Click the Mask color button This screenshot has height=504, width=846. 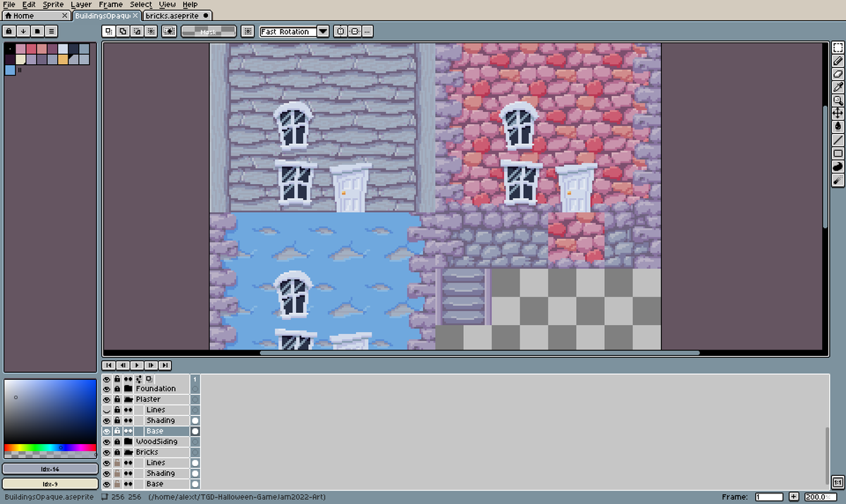208,31
